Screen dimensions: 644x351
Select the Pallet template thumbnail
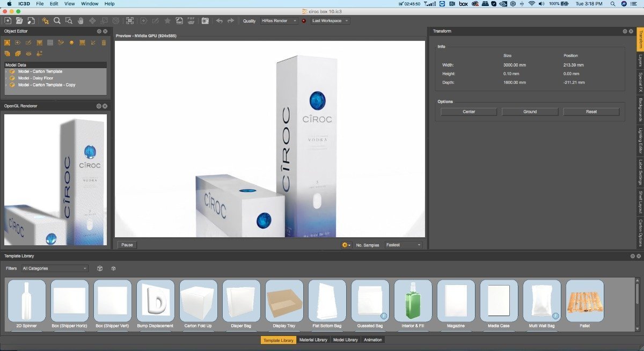click(x=585, y=301)
